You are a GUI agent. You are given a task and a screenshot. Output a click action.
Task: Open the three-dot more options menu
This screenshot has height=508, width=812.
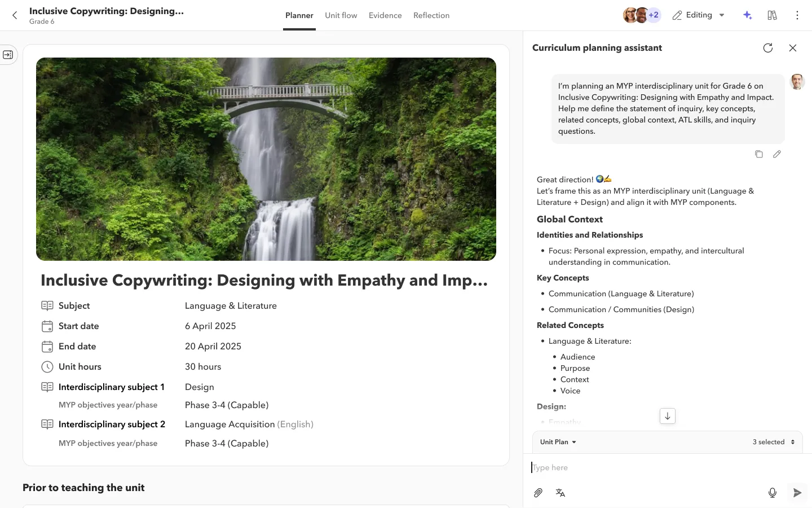(797, 15)
